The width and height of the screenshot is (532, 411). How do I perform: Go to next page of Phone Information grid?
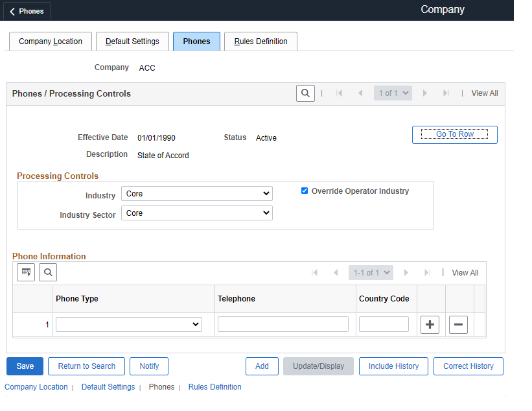[x=406, y=272]
